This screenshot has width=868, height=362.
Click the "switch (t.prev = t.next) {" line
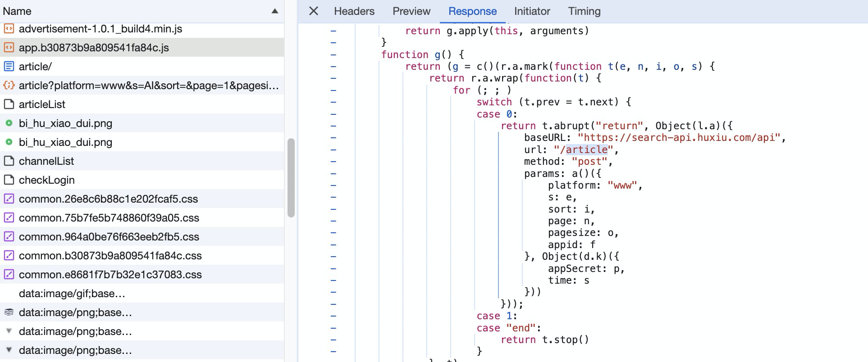pyautogui.click(x=554, y=102)
